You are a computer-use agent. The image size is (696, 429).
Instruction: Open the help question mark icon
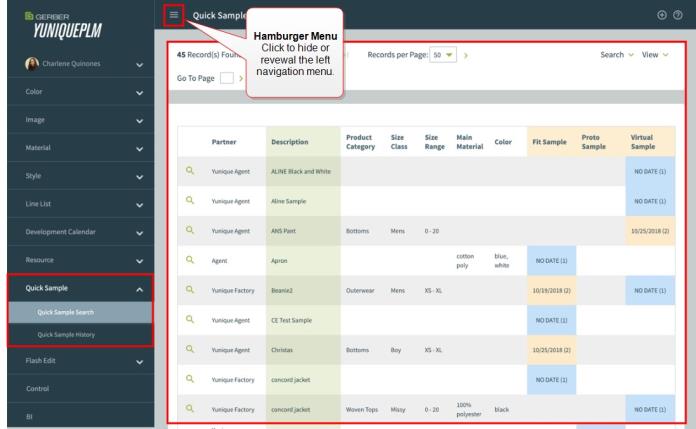pyautogui.click(x=679, y=15)
